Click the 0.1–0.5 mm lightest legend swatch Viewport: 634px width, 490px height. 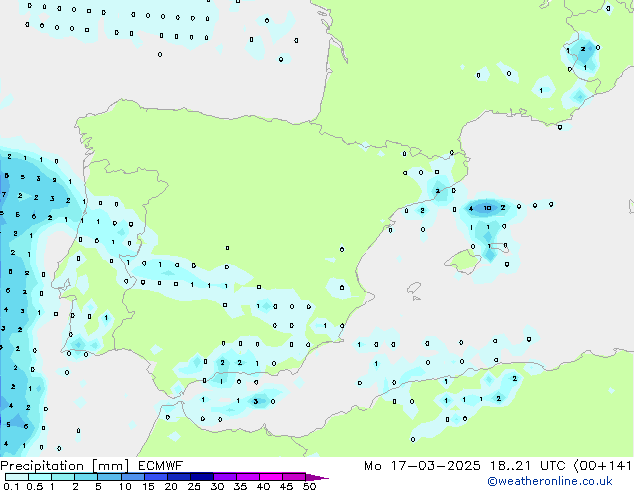point(17,477)
